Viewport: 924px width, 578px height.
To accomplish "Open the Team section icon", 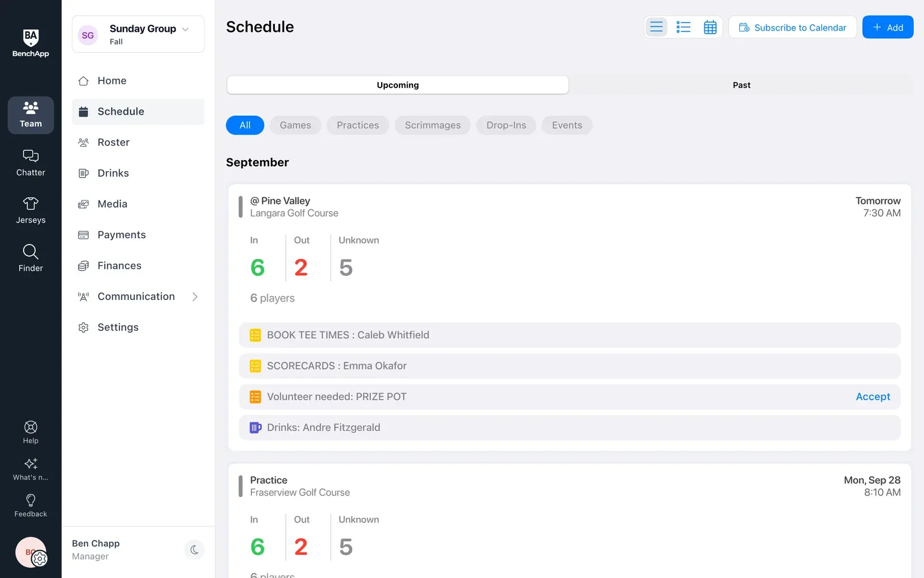I will click(x=31, y=115).
